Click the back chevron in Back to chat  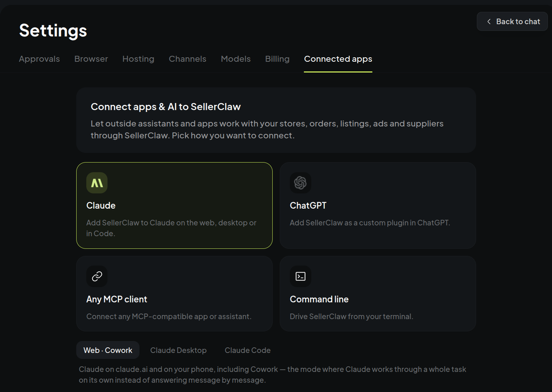tap(489, 22)
